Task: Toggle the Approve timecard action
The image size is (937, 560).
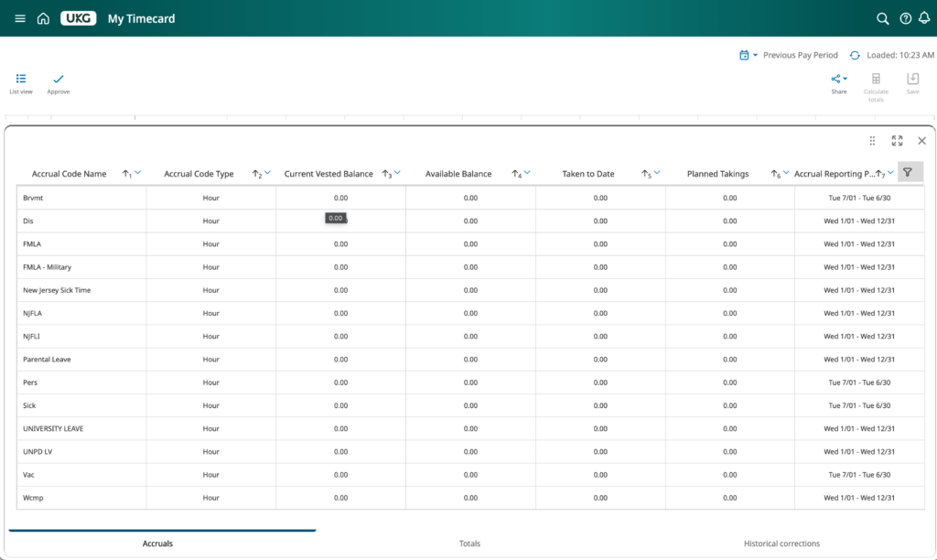Action: coord(58,84)
